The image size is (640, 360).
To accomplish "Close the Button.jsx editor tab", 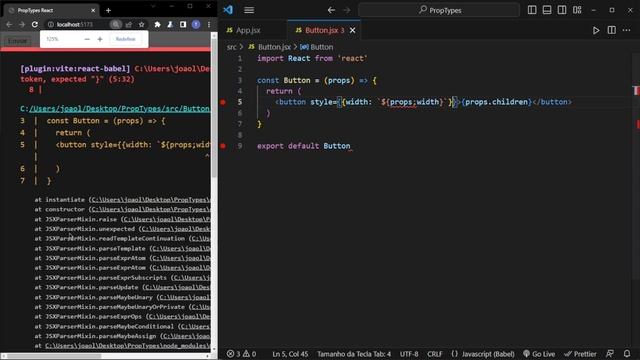I will click(x=352, y=30).
